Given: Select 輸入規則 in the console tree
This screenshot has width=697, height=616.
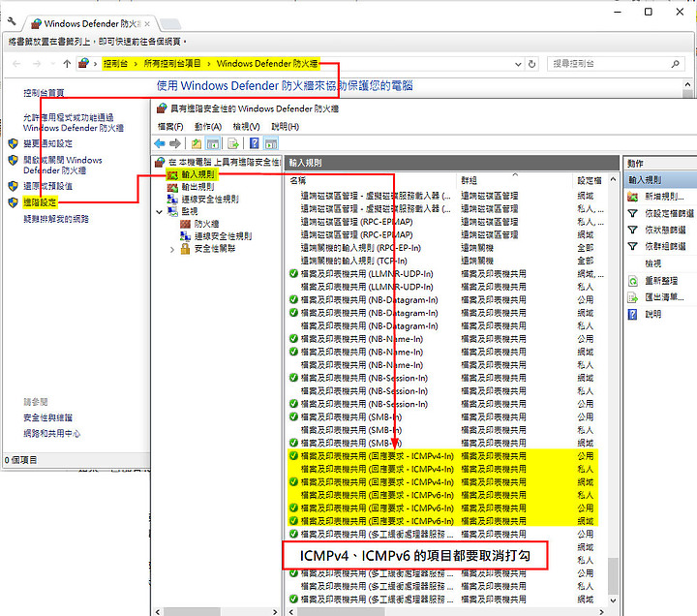Looking at the screenshot, I should pyautogui.click(x=197, y=174).
